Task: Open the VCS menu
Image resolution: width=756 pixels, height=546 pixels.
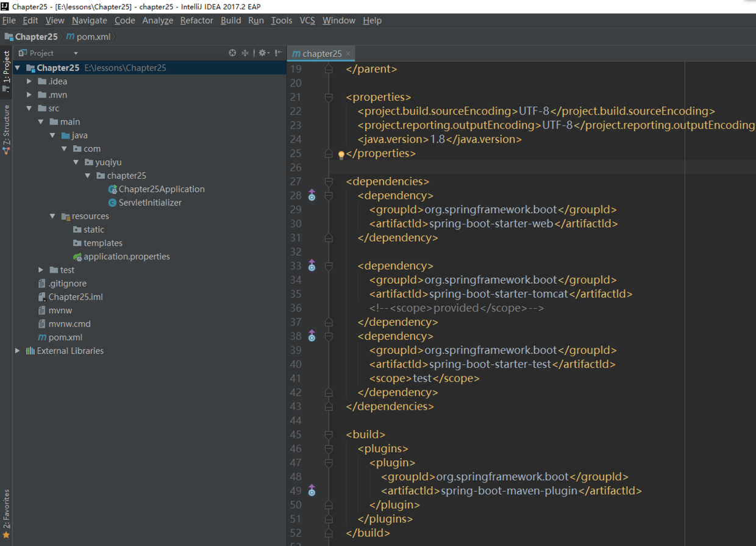Action: click(x=307, y=20)
